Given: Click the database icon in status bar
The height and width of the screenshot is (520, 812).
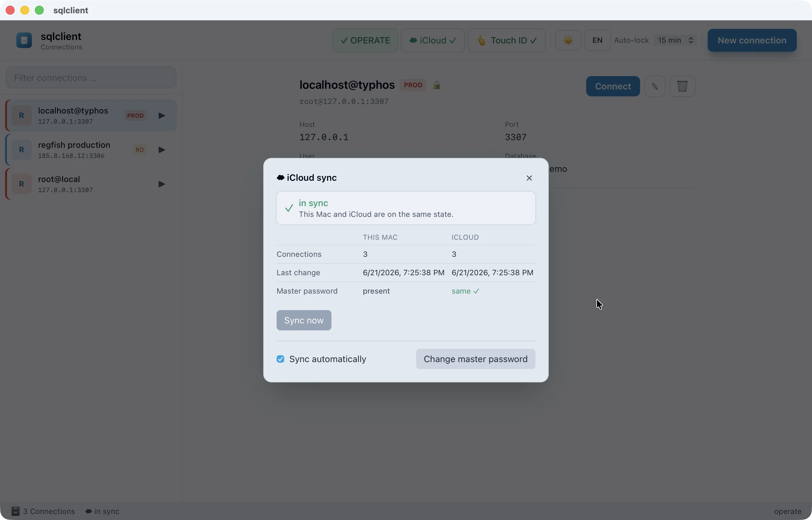Looking at the screenshot, I should pos(16,511).
